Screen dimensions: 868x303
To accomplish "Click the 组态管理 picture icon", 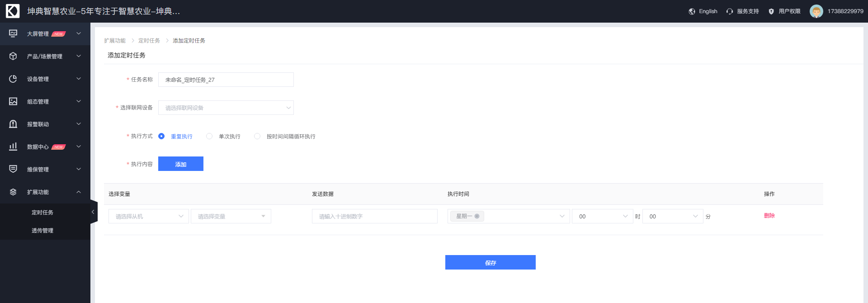I will pos(13,101).
